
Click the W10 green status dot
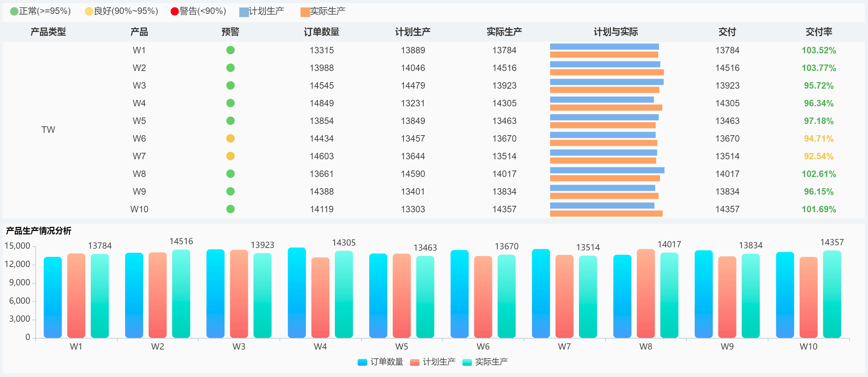pyautogui.click(x=230, y=209)
